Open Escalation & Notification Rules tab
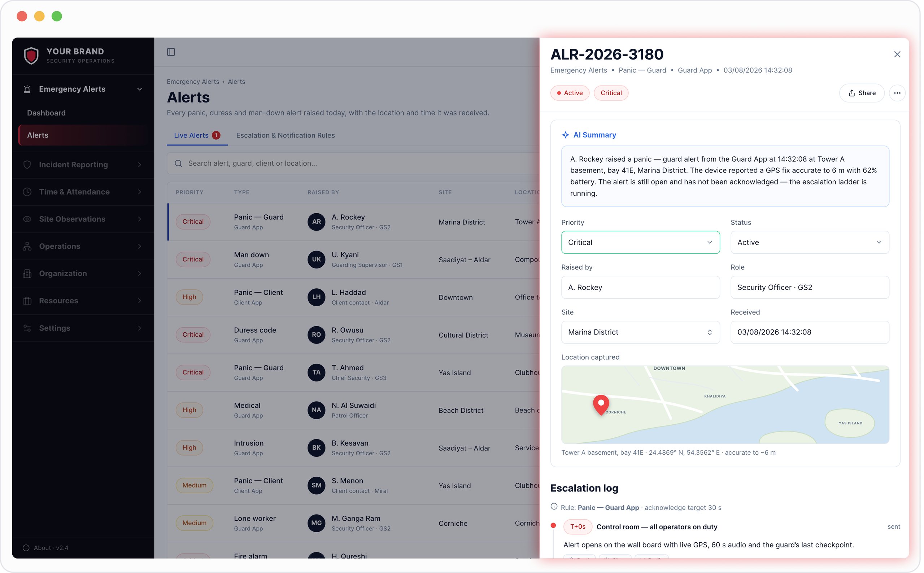The width and height of the screenshot is (924, 573). (286, 135)
